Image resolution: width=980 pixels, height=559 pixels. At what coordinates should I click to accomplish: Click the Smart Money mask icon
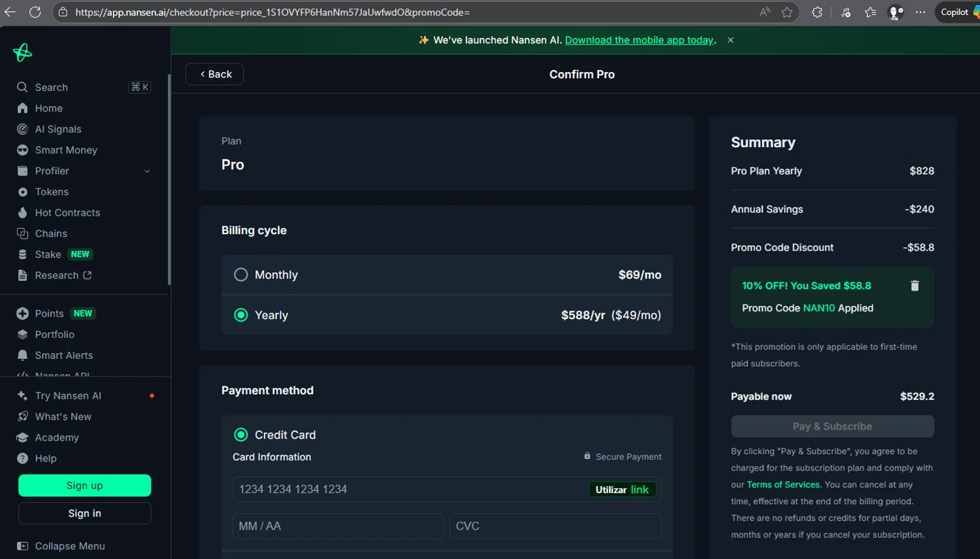(x=22, y=150)
